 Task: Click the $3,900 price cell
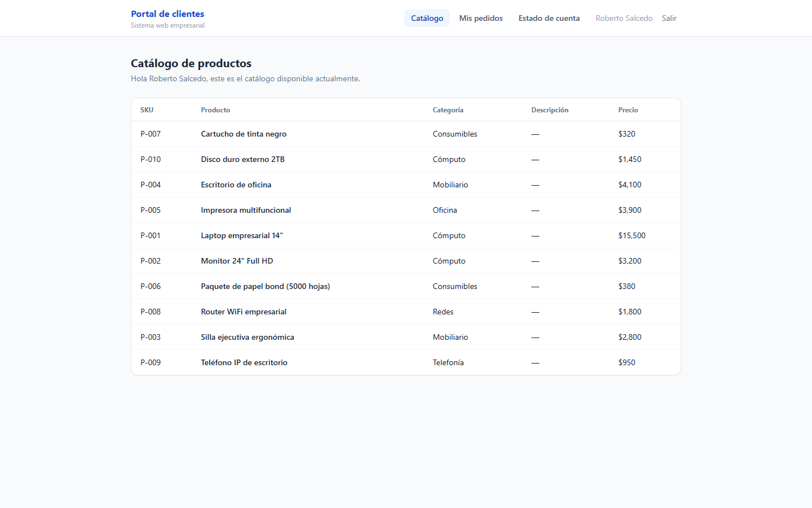(630, 210)
